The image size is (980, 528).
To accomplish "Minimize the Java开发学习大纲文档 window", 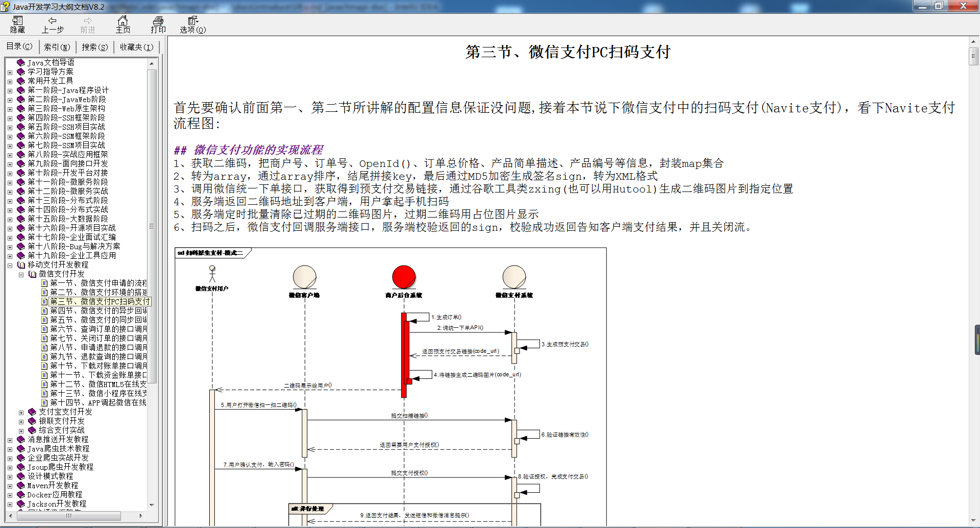I will pyautogui.click(x=923, y=6).
